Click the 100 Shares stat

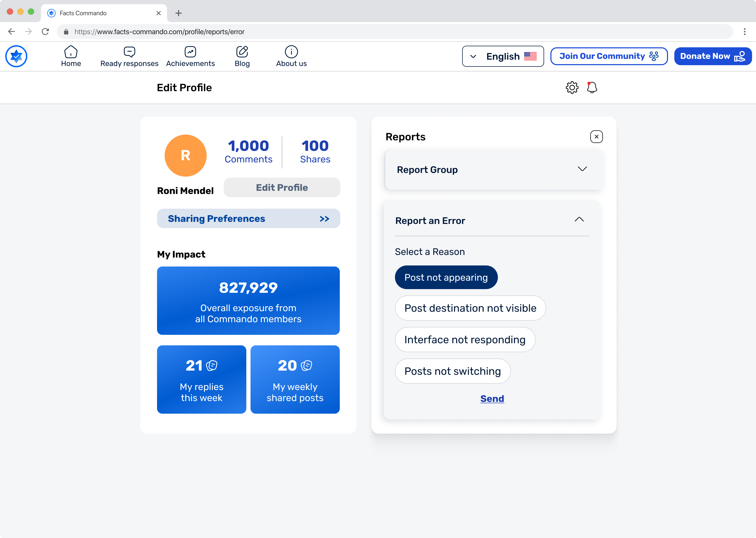click(x=315, y=151)
